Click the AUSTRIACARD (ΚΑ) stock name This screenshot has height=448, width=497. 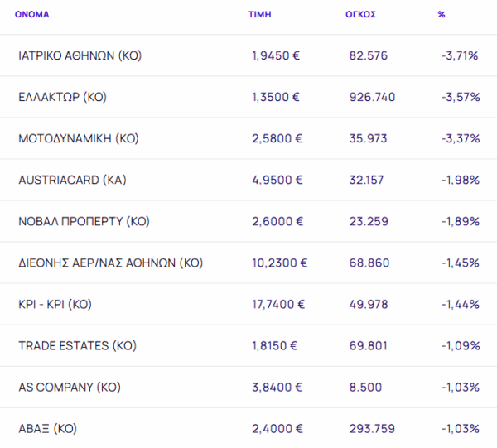[72, 180]
